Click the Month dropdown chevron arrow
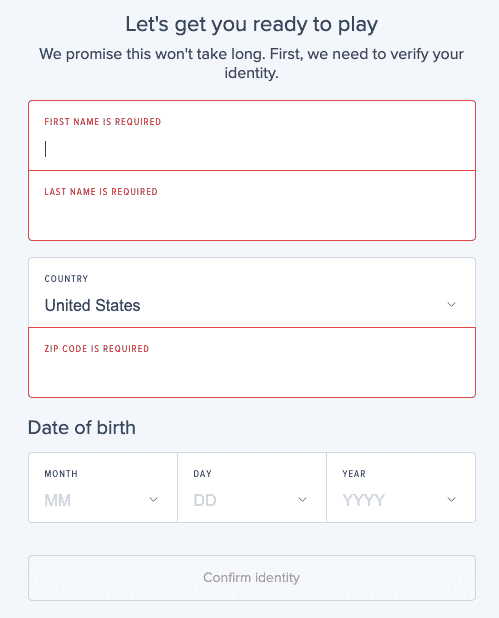This screenshot has height=618, width=499. (x=153, y=499)
